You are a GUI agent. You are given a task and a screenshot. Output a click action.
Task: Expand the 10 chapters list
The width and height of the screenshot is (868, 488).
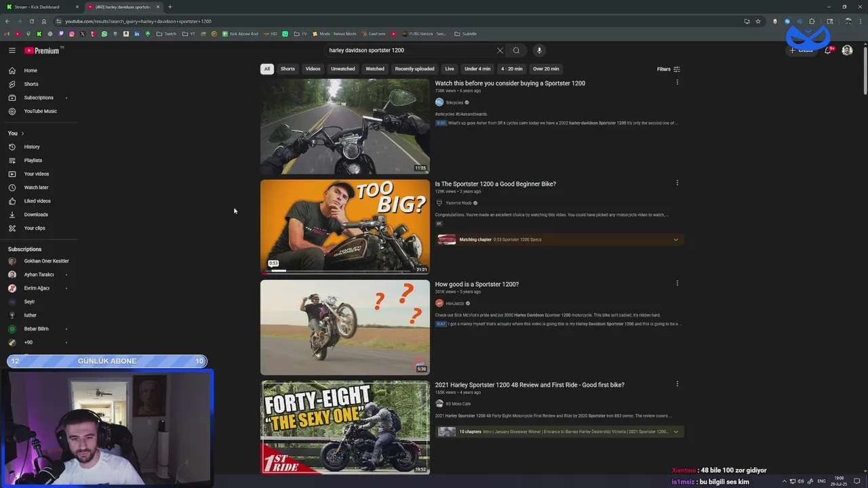[x=675, y=432]
